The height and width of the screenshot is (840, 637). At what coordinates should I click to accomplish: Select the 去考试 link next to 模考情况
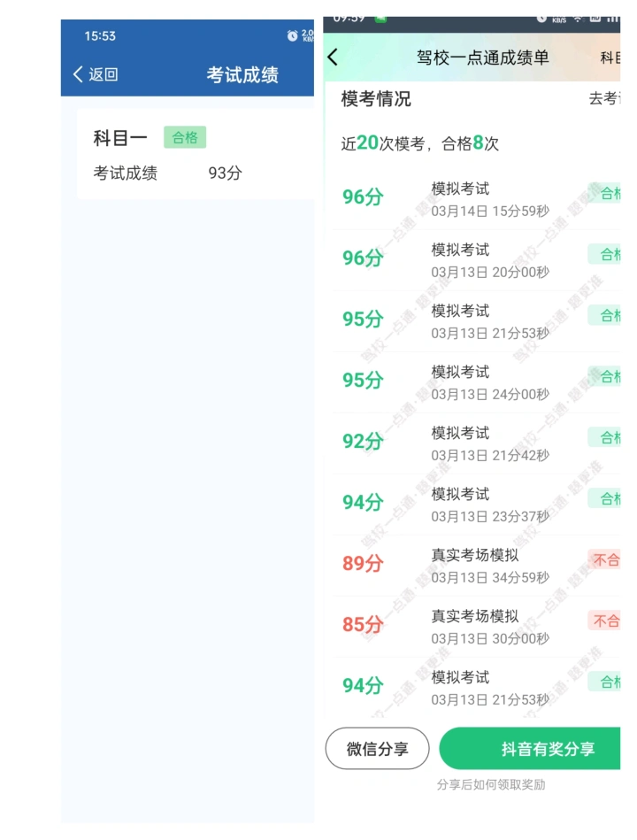click(x=604, y=98)
